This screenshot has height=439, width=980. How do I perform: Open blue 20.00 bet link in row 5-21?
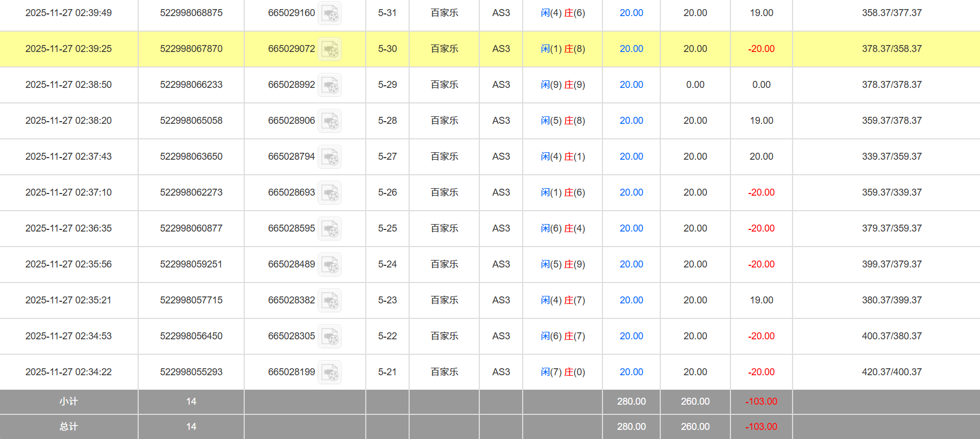pos(631,372)
